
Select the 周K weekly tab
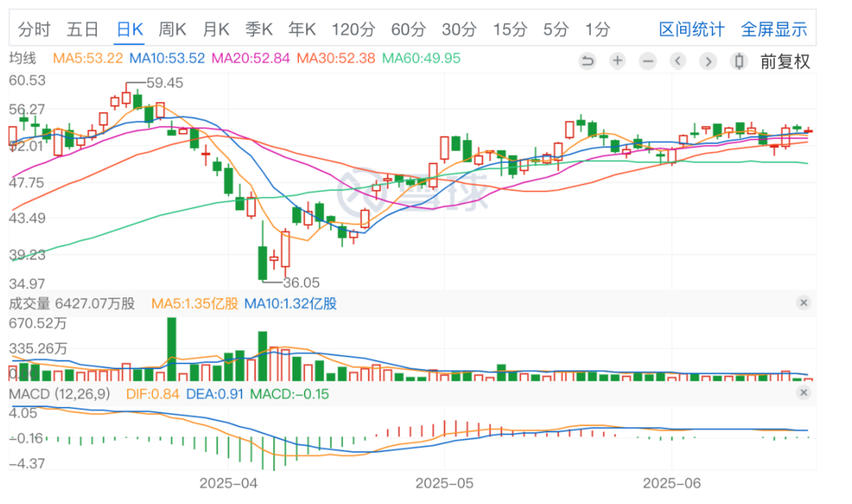172,29
